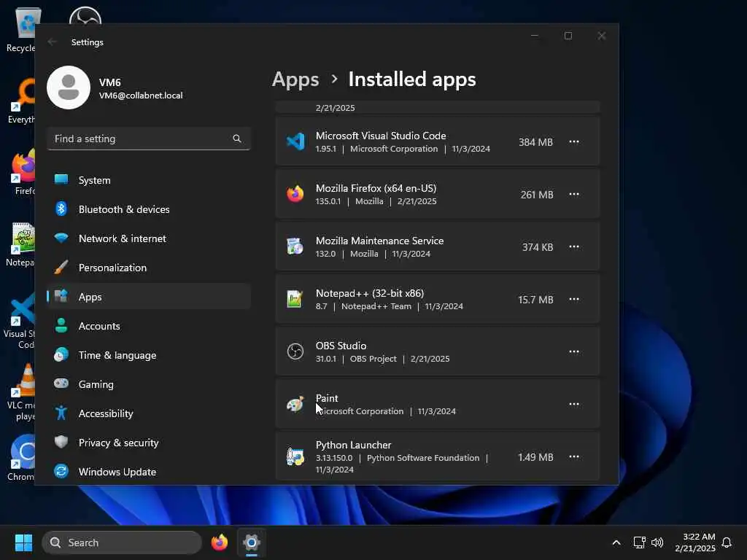Open options menu for Mozilla Maintenance Service
The image size is (747, 560).
573,246
